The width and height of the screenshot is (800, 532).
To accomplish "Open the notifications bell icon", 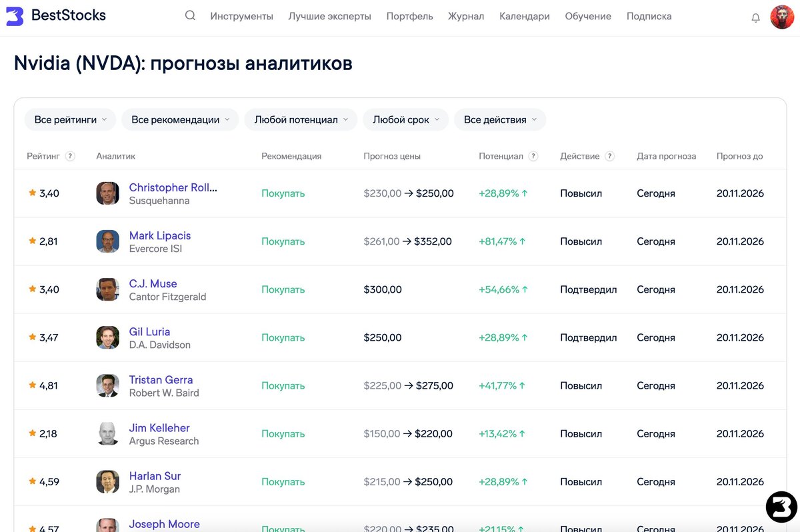I will tap(755, 18).
